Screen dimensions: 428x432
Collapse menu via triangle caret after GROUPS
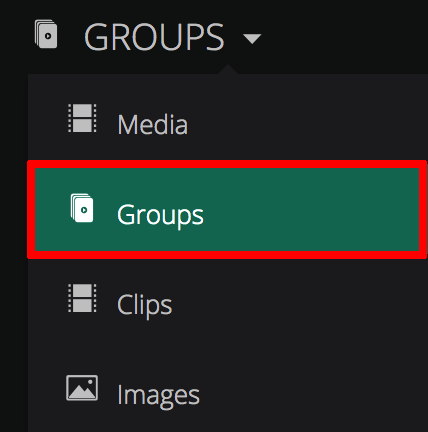point(252,38)
